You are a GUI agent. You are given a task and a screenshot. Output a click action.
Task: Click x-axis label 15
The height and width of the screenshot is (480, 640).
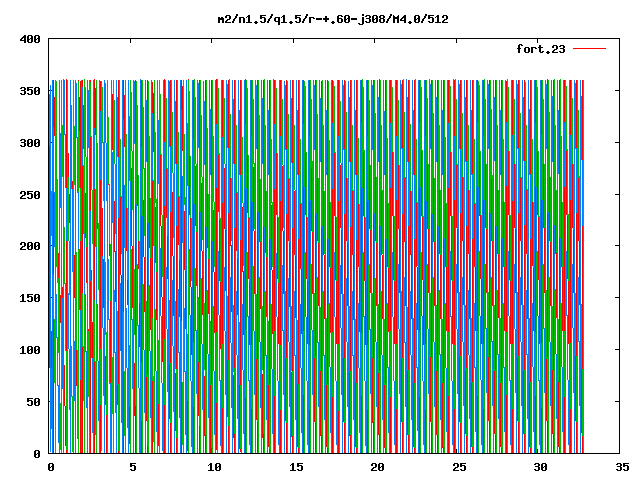pyautogui.click(x=296, y=467)
